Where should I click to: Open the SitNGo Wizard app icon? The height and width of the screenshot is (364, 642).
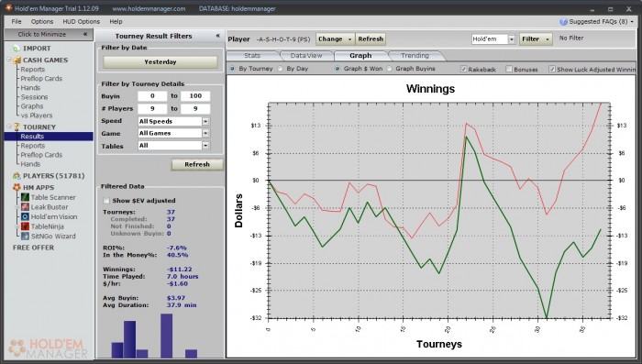coord(25,236)
